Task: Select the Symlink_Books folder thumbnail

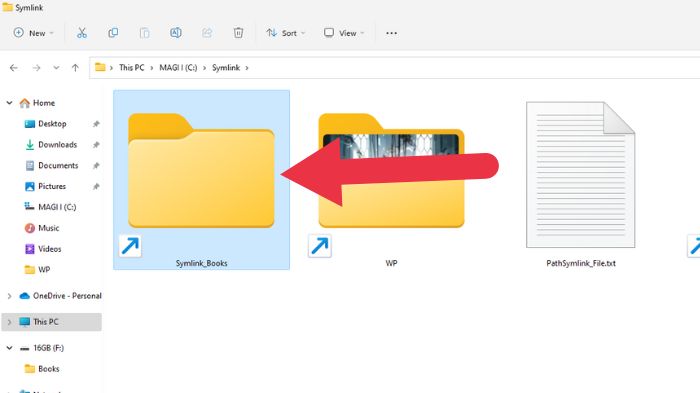Action: [x=201, y=171]
